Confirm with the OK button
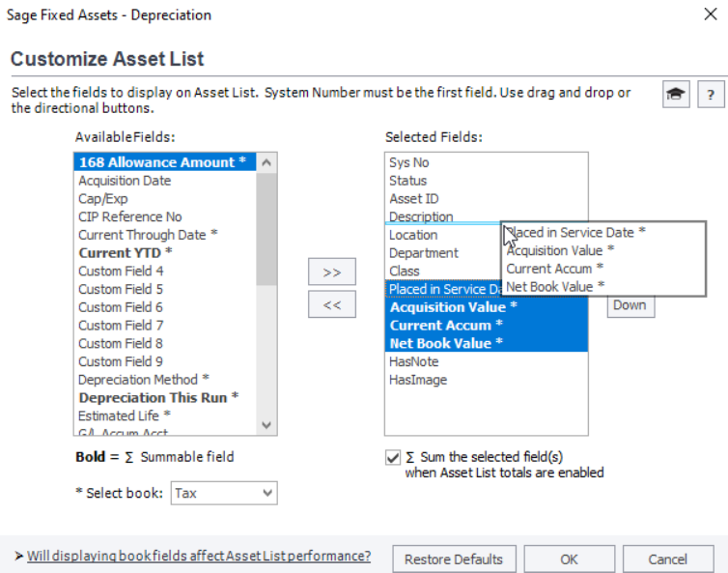 [x=569, y=559]
